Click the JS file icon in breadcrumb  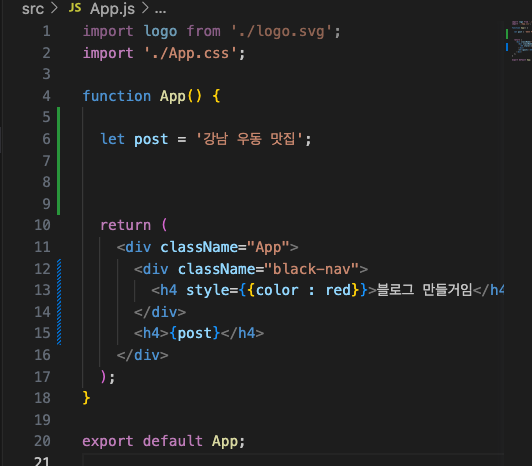(75, 8)
